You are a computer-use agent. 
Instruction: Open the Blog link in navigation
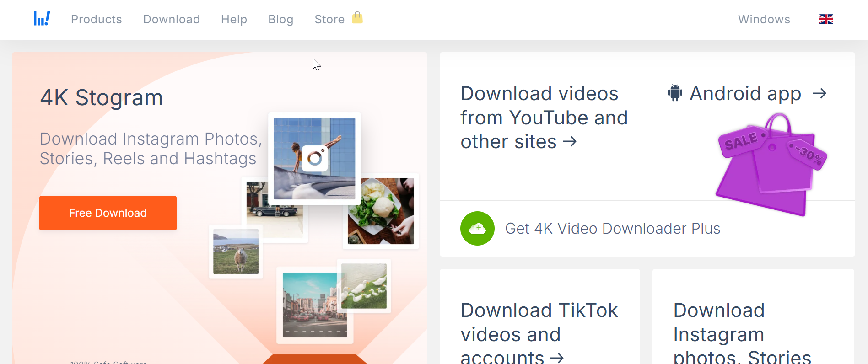(281, 19)
